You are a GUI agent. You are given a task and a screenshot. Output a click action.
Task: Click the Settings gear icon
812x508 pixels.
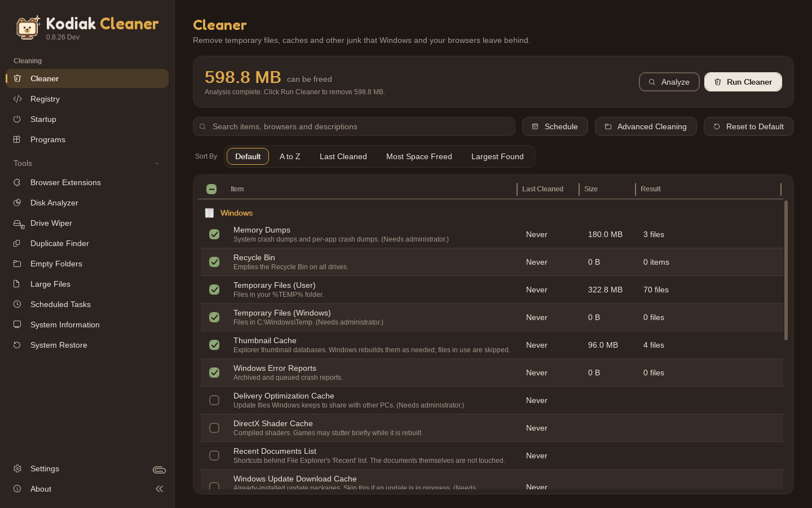(x=17, y=468)
